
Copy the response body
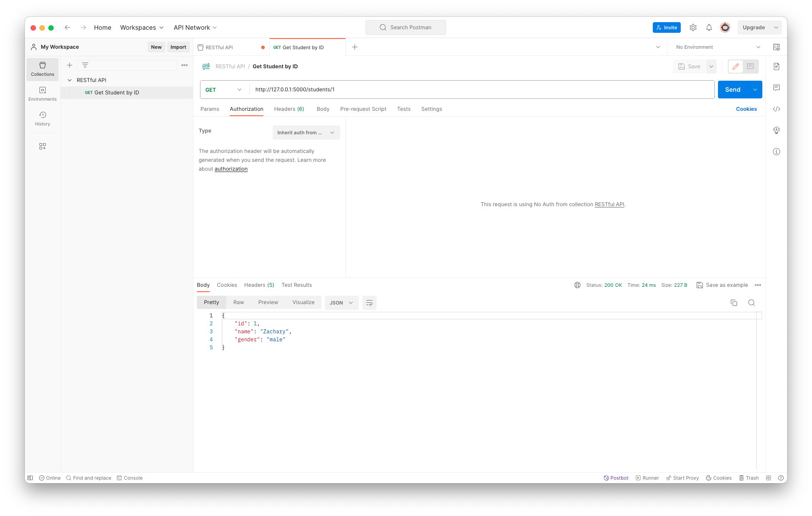[734, 303]
